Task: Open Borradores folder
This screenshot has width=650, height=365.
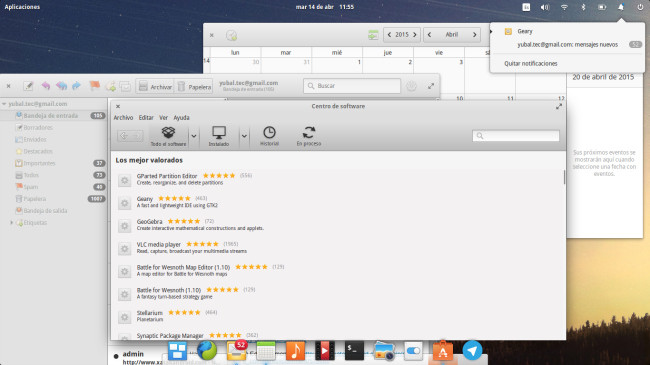Action: [x=54, y=128]
